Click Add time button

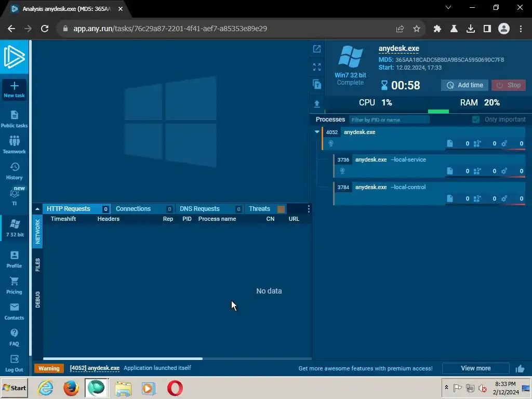click(x=464, y=85)
